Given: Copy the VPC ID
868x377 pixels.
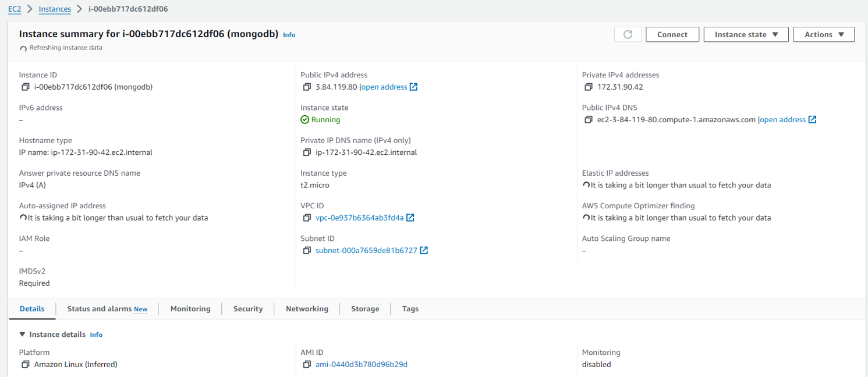Looking at the screenshot, I should click(x=307, y=218).
